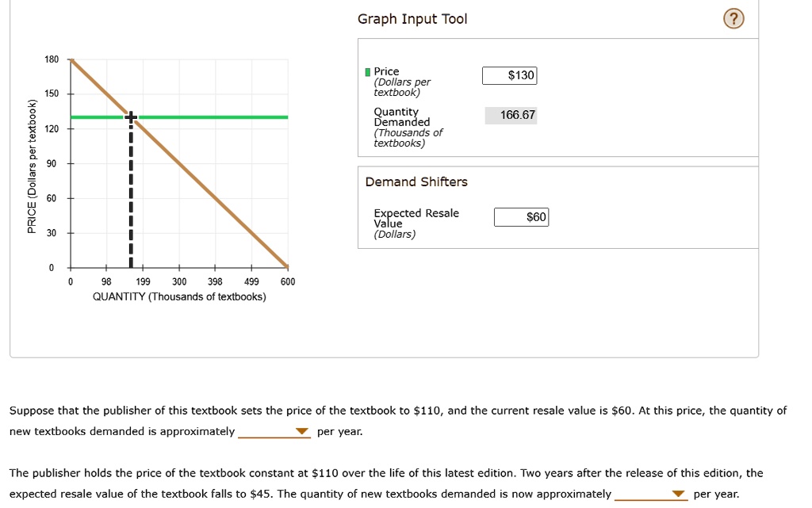This screenshot has height=508, width=812.
Task: Open the second answer dropdown after resale value falls
Action: click(x=678, y=493)
